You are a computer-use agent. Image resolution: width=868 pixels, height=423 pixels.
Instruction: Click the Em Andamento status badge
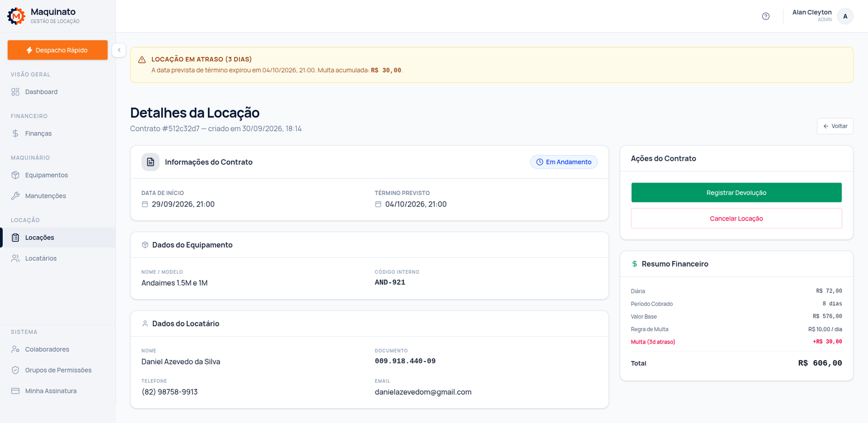pyautogui.click(x=564, y=162)
